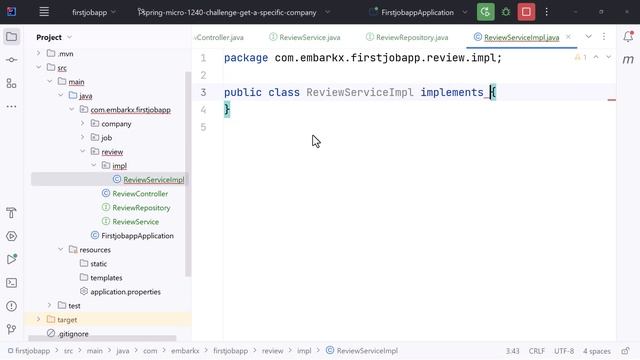This screenshot has height=360, width=640.
Task: Open Project view mode dropdown
Action: pos(54,37)
